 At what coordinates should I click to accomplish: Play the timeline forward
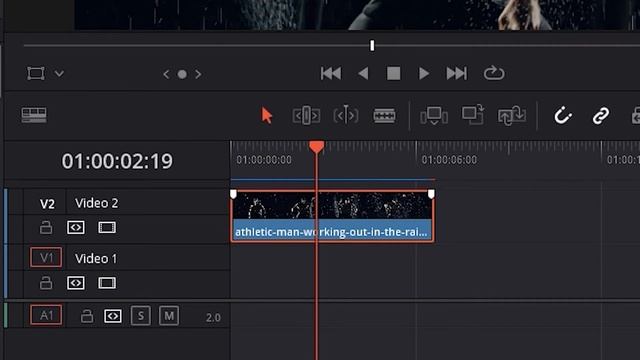coord(424,73)
